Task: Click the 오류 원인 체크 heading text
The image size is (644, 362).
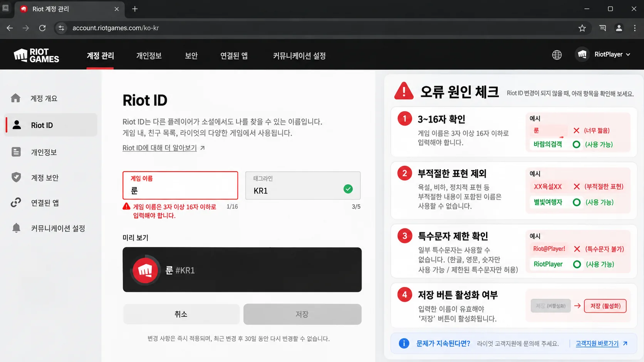Action: [460, 92]
